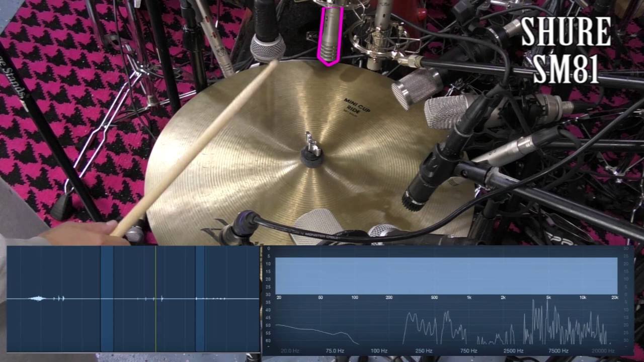Click the '5k' mark on frequency axis
Screen dimensions: 644x362
[548, 298]
